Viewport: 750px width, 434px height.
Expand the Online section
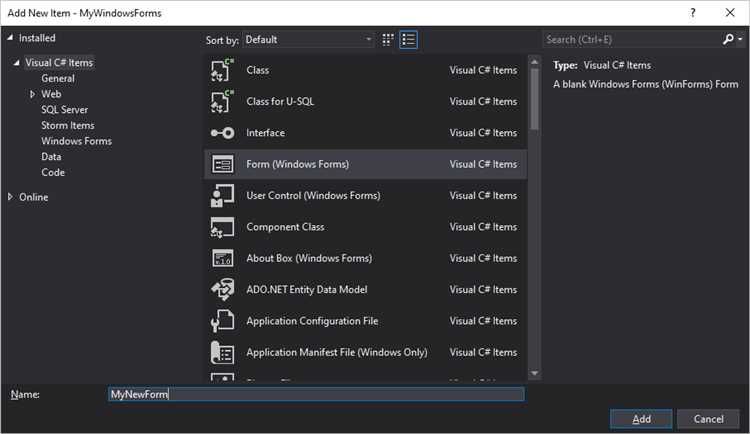(x=11, y=197)
